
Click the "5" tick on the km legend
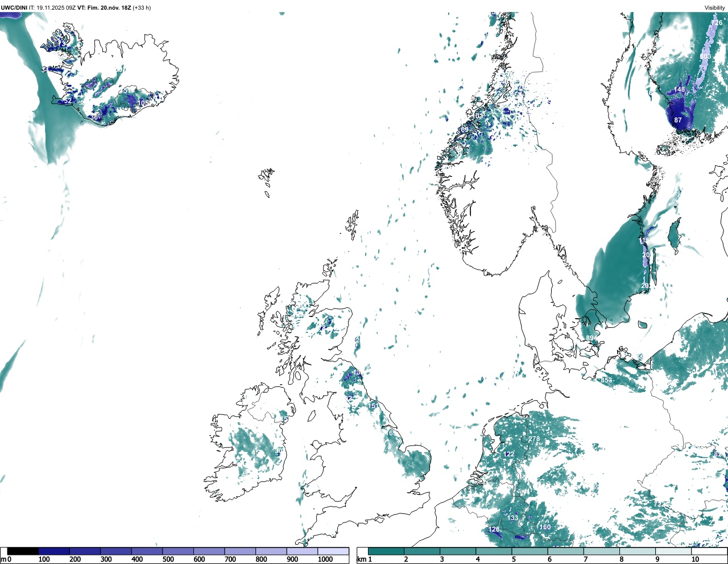click(514, 559)
